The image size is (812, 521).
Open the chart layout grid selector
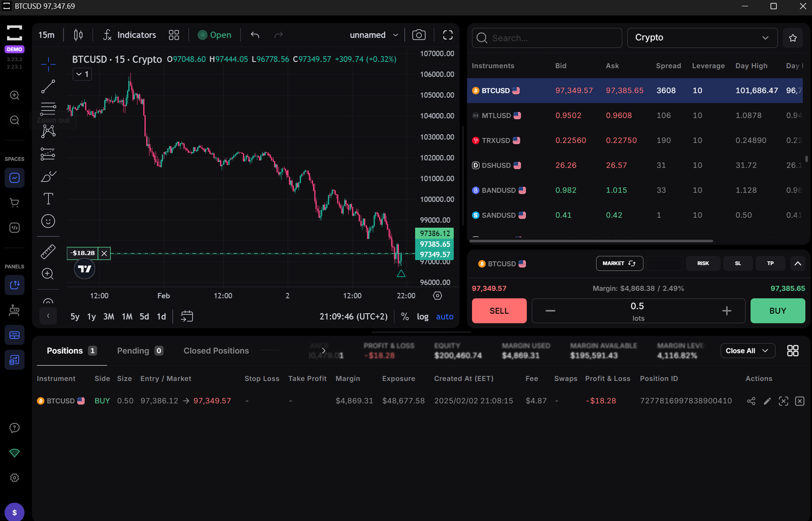[x=174, y=35]
